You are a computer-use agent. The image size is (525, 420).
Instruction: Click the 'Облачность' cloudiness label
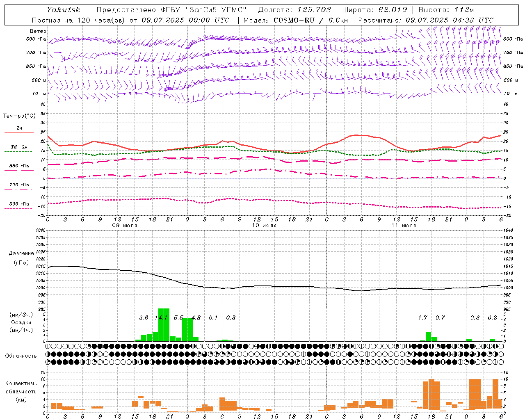coord(21,356)
